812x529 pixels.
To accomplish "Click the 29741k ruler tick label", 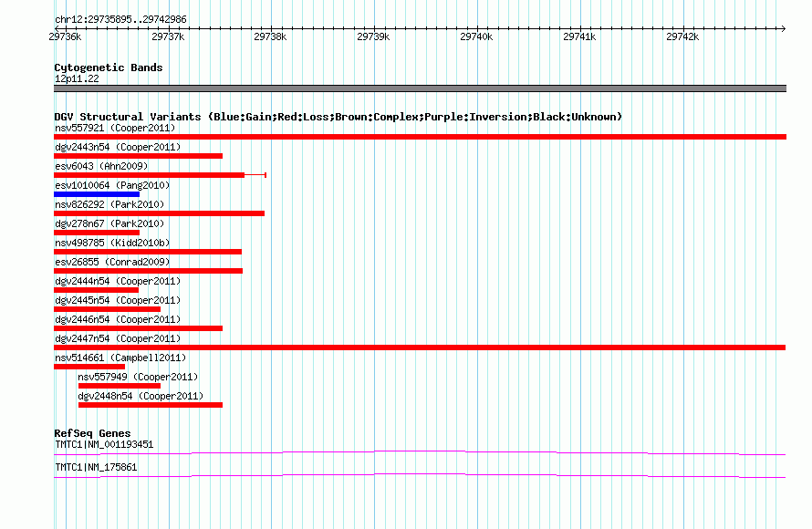I will coord(579,36).
